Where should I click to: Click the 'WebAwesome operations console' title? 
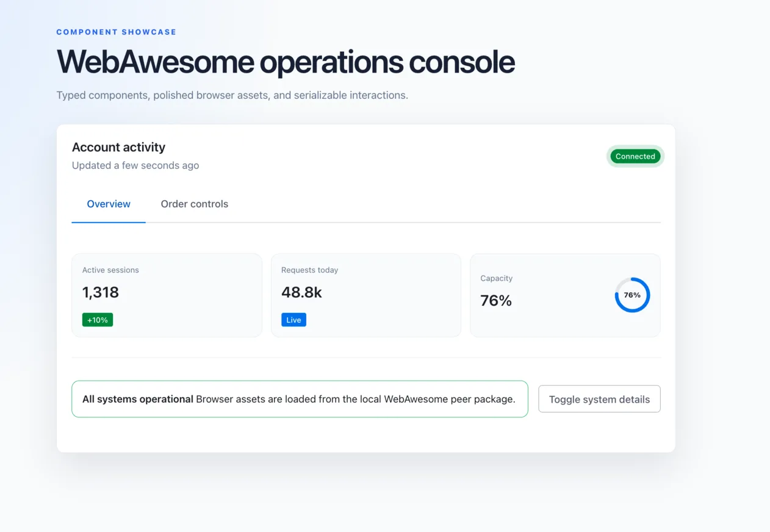click(x=286, y=62)
